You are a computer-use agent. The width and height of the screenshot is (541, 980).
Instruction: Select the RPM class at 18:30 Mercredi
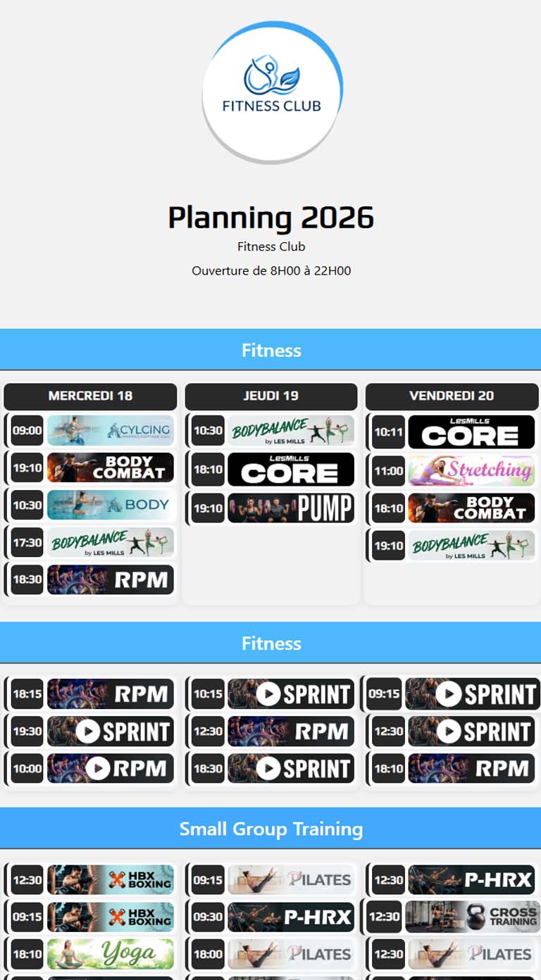click(110, 580)
